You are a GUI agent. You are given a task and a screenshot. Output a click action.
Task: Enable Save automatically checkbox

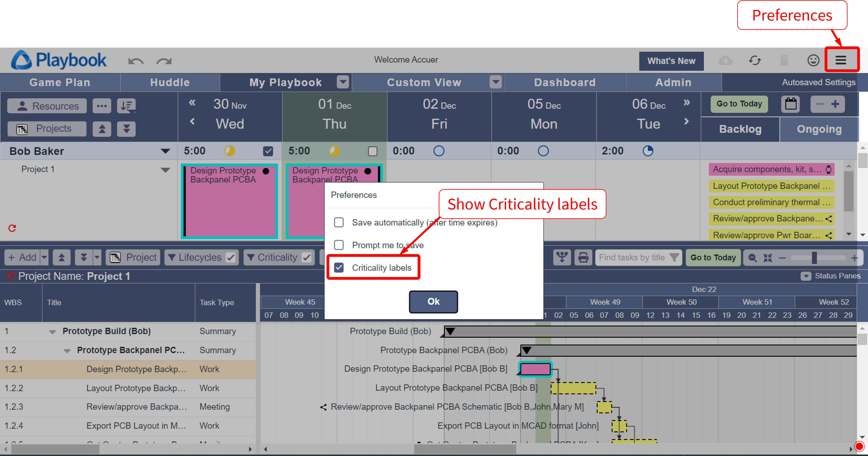pos(339,222)
